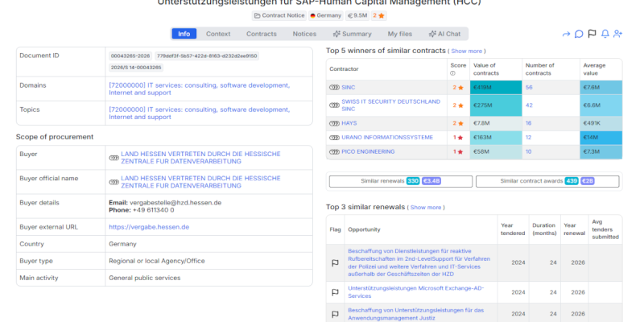Viewport: 644px width, 322px height.
Task: Open Similar renewals button
Action: tap(401, 181)
